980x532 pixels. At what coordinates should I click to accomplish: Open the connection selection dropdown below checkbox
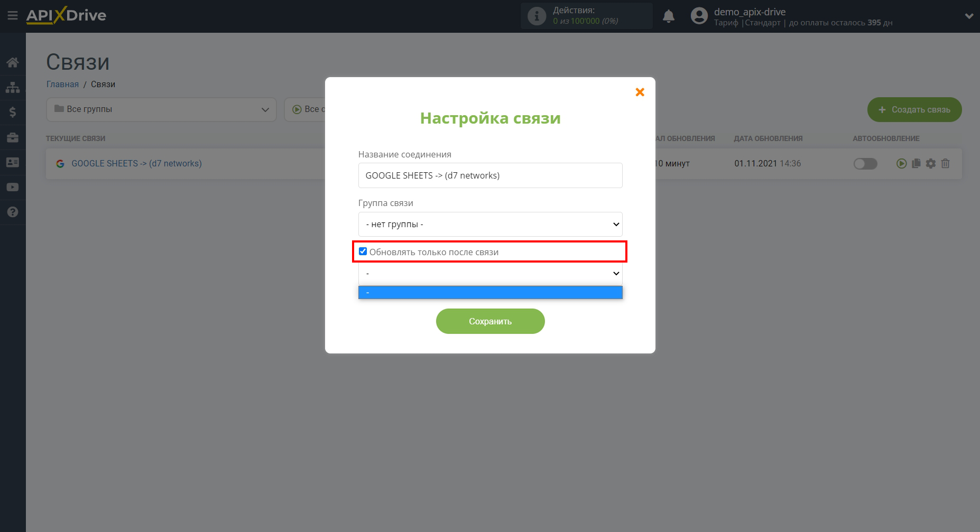pyautogui.click(x=490, y=273)
